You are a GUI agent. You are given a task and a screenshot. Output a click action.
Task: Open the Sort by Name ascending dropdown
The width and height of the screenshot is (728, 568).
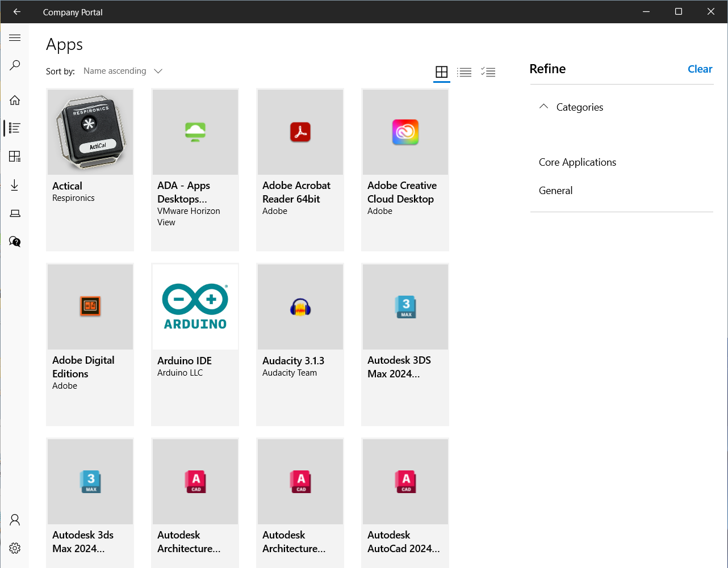[x=123, y=71]
